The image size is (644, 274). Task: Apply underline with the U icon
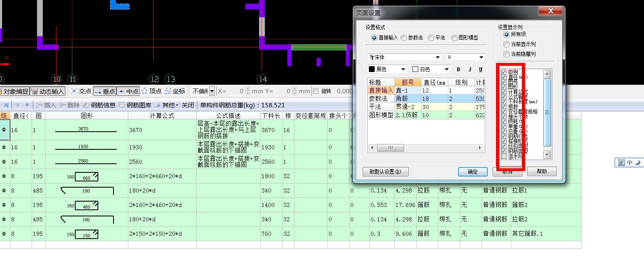click(x=480, y=70)
